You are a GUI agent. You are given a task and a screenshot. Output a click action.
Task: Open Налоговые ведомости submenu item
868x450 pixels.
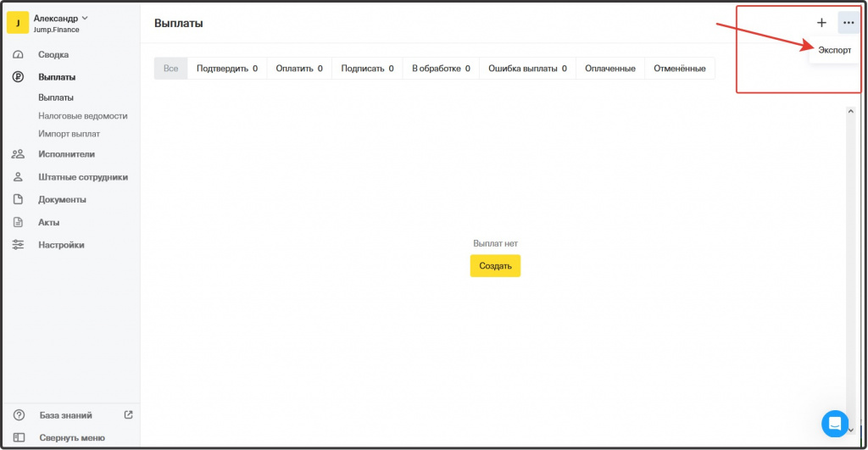coord(82,115)
